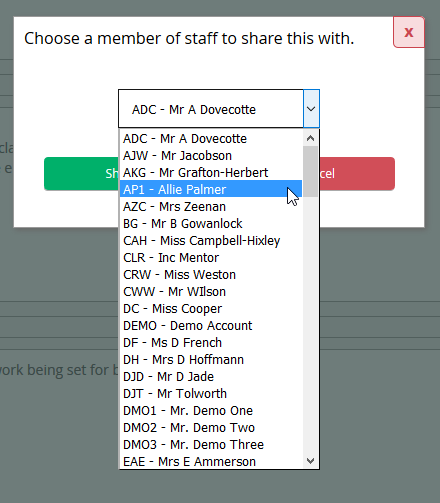Screen dimensions: 440x503
Task: Select AZC - Mrs Zeenan entry
Action: pos(211,206)
